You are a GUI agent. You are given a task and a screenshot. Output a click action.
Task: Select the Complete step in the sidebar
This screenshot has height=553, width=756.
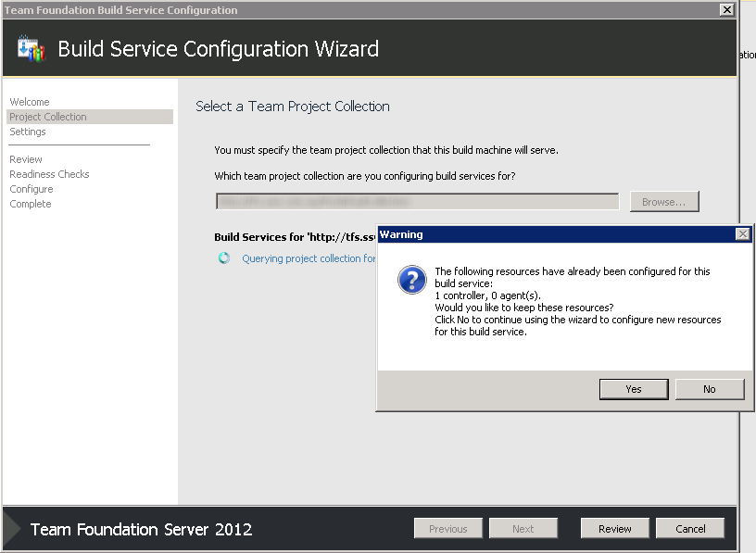[31, 204]
